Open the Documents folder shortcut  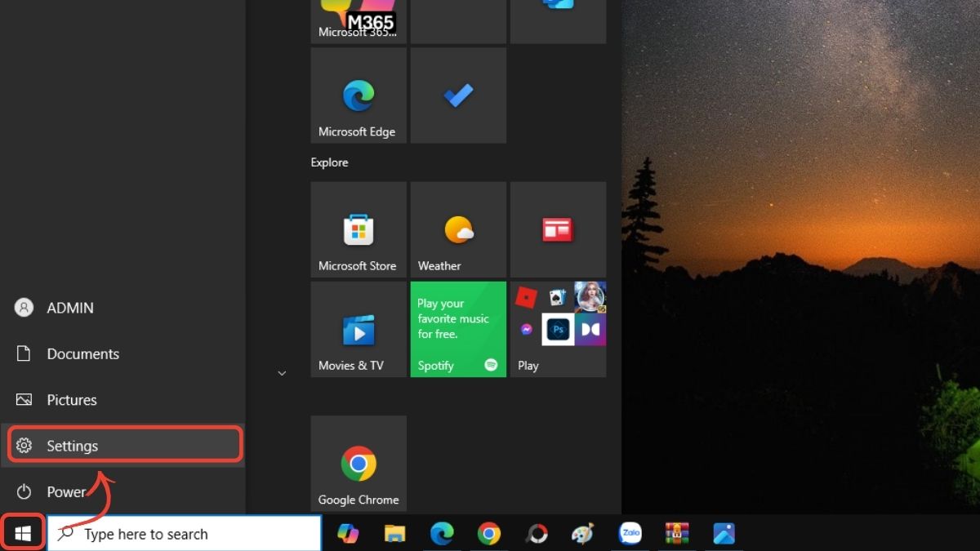click(x=123, y=353)
